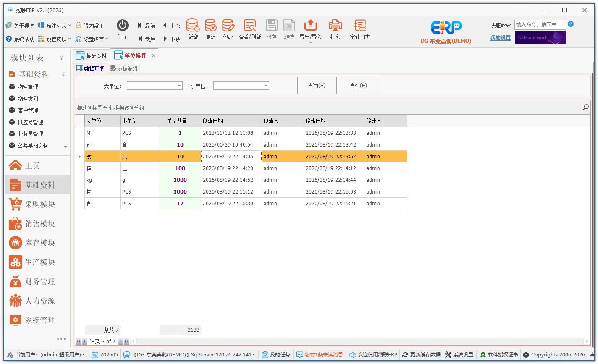Open 财务管理 finance module
This screenshot has height=364, width=598.
coord(37,282)
